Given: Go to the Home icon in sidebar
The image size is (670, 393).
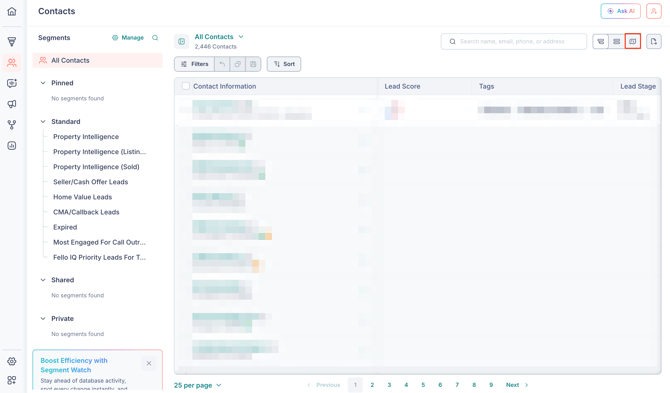Looking at the screenshot, I should [12, 11].
